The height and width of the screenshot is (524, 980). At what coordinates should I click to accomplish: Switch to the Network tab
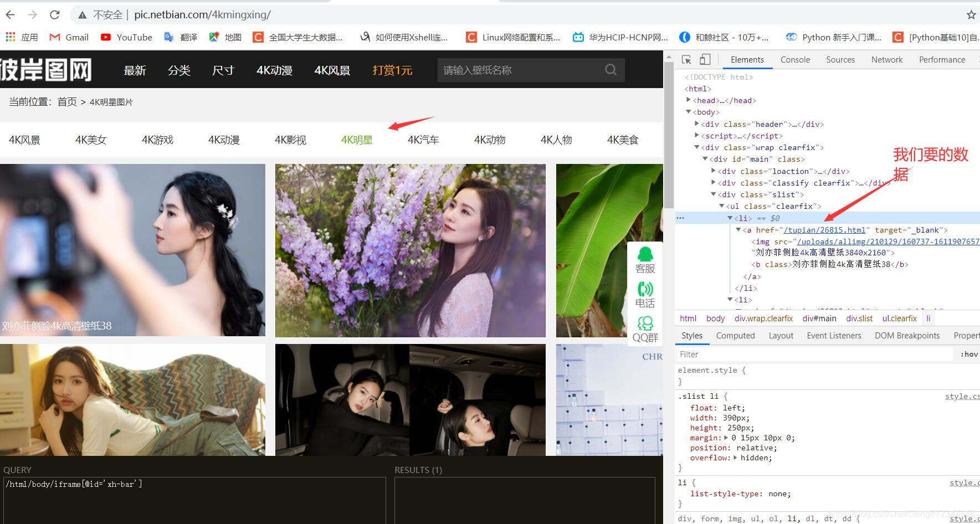887,60
